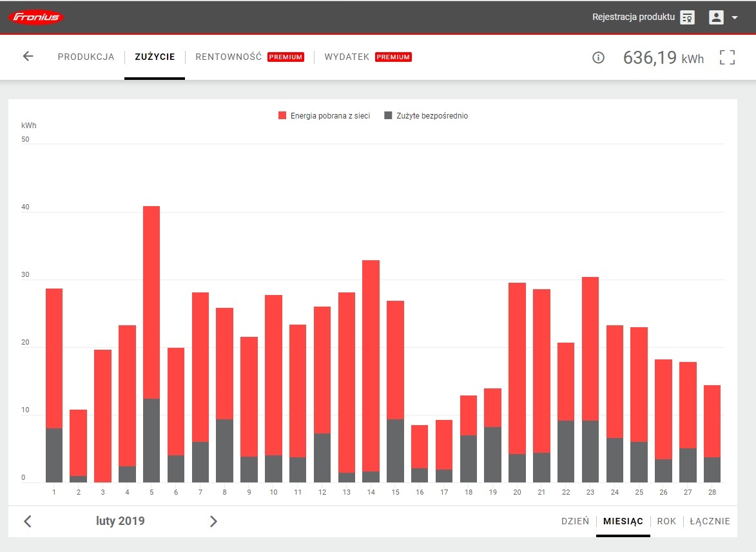Switch to the Produkcja tab
The image size is (756, 552).
coord(86,57)
